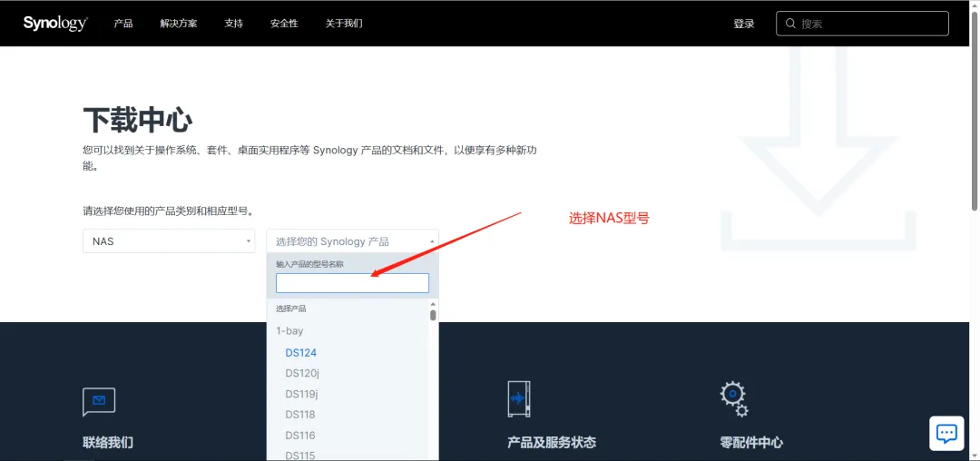Click the product list scroll-up arrow
The image size is (980, 461).
pyautogui.click(x=433, y=304)
